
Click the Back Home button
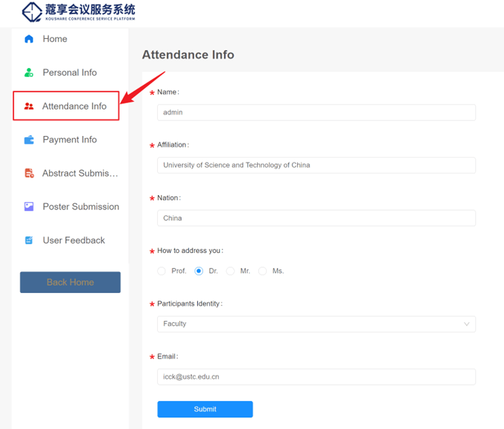[70, 282]
